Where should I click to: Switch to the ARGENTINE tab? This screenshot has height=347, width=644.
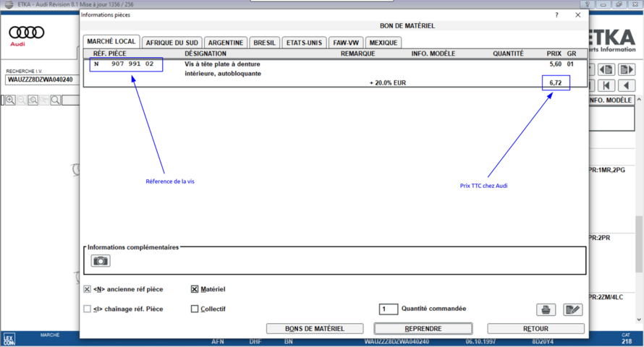click(226, 43)
